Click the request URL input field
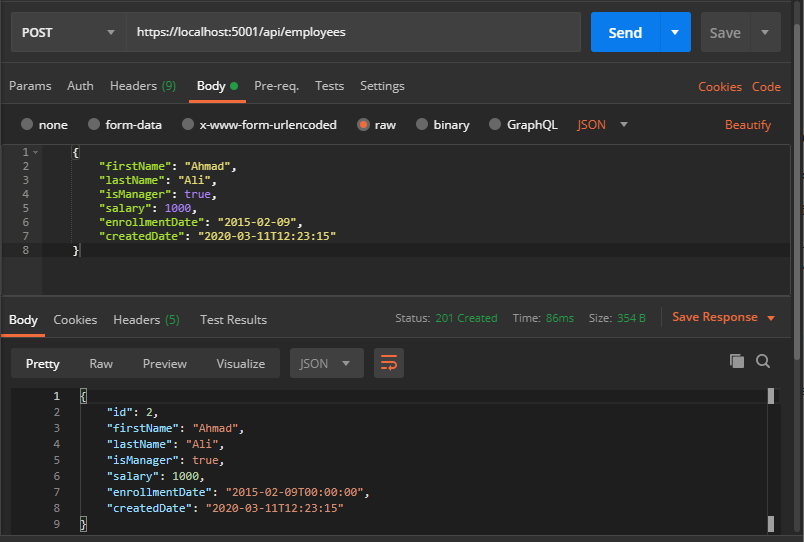Viewport: 804px width, 542px height. coord(353,32)
